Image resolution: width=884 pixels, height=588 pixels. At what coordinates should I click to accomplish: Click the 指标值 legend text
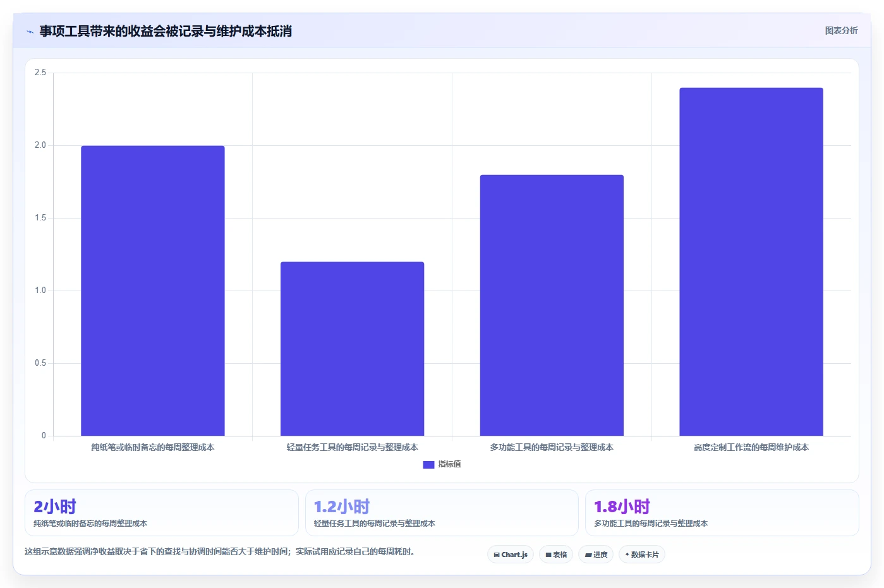tap(450, 464)
